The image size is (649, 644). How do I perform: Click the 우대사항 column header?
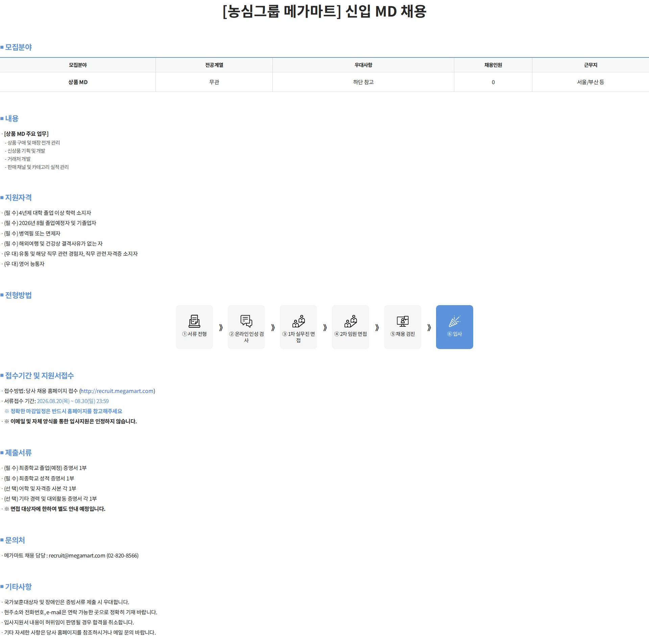tap(363, 65)
